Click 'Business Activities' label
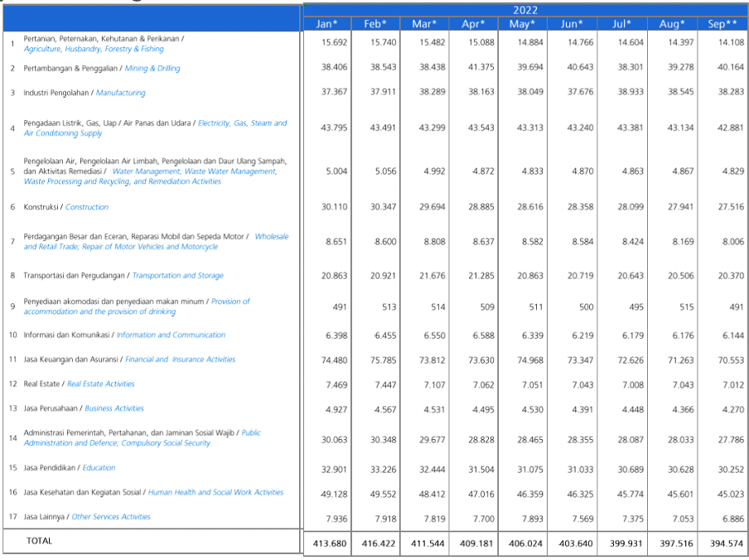This screenshot has height=560, width=749. pyautogui.click(x=114, y=408)
